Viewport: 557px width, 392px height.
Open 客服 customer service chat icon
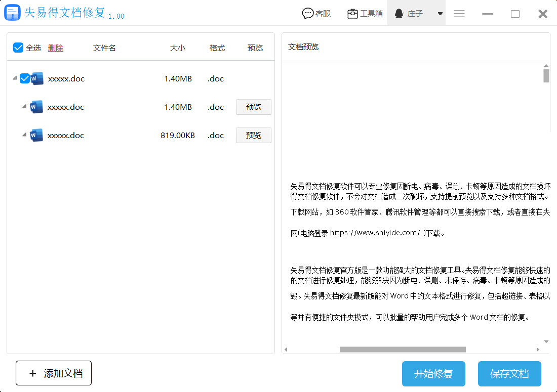[307, 14]
